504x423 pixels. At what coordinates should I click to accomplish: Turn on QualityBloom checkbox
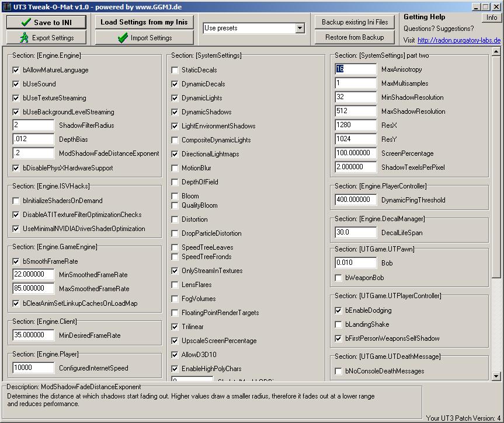175,205
